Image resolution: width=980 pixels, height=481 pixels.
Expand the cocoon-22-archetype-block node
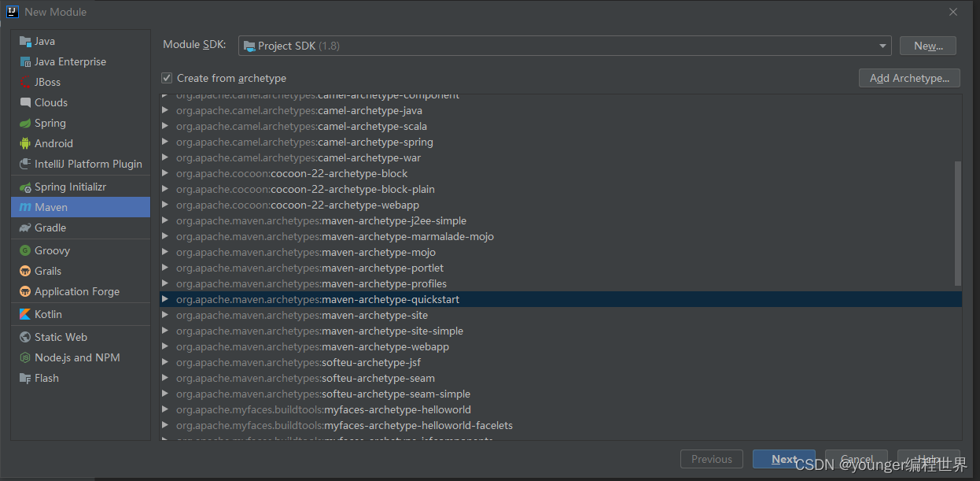(165, 173)
